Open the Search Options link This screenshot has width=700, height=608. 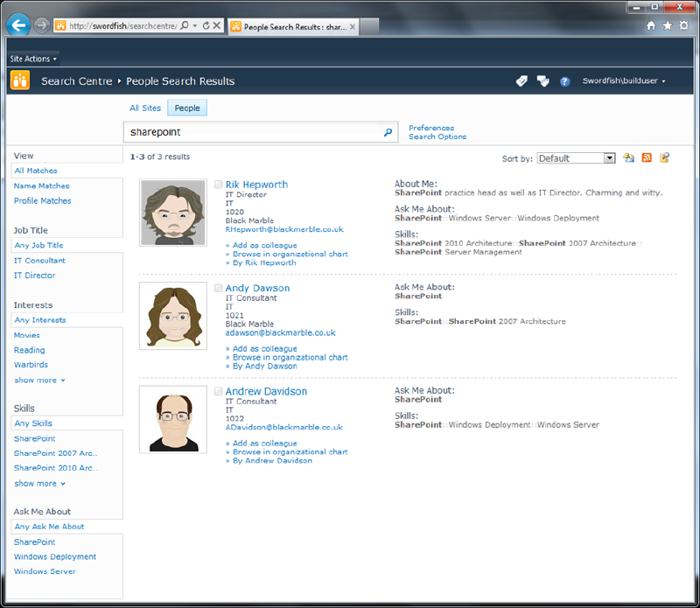coord(437,136)
